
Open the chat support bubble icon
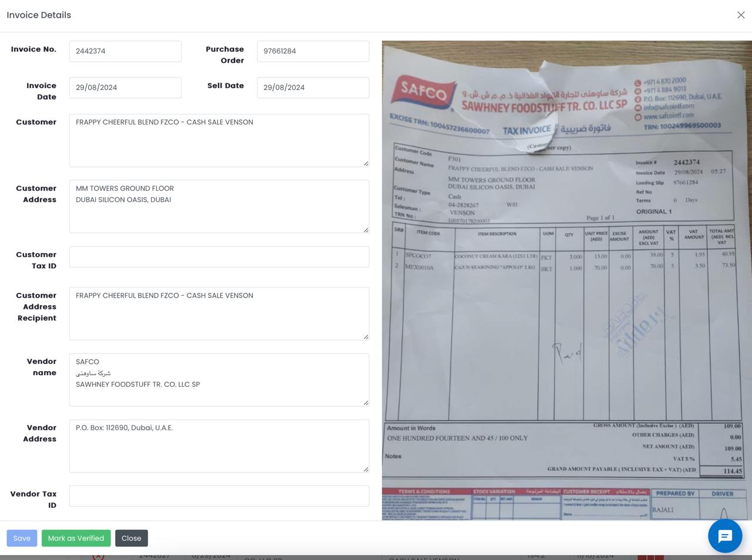[x=725, y=536]
